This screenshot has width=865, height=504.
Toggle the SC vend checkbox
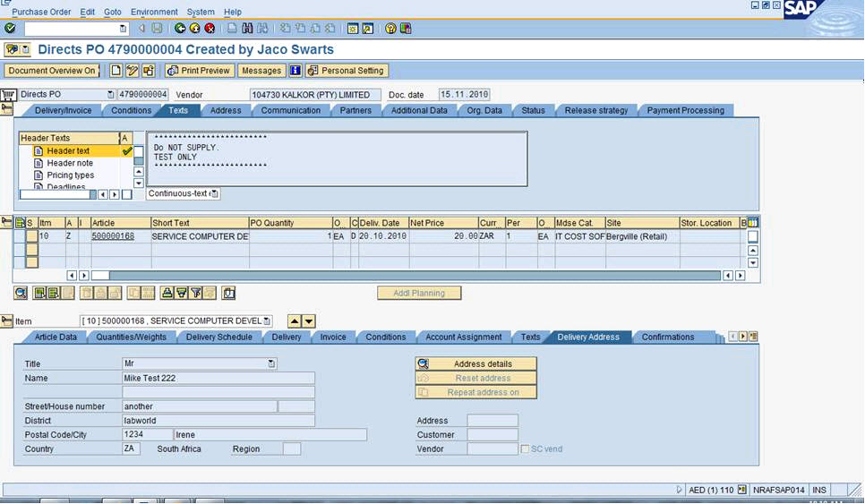click(x=525, y=448)
